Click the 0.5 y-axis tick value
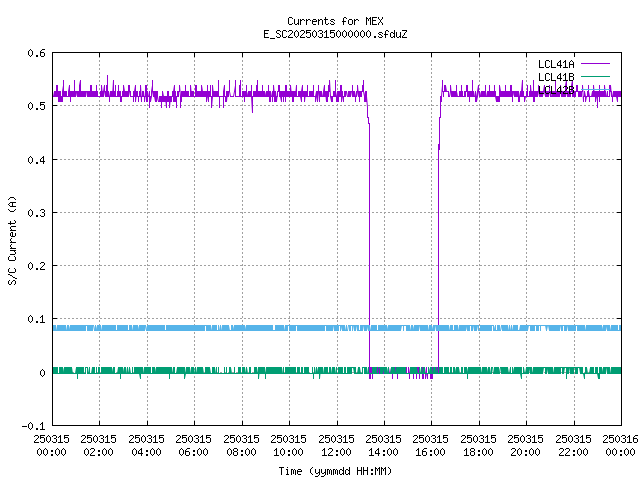Viewport: 640px width, 480px height. pyautogui.click(x=36, y=106)
